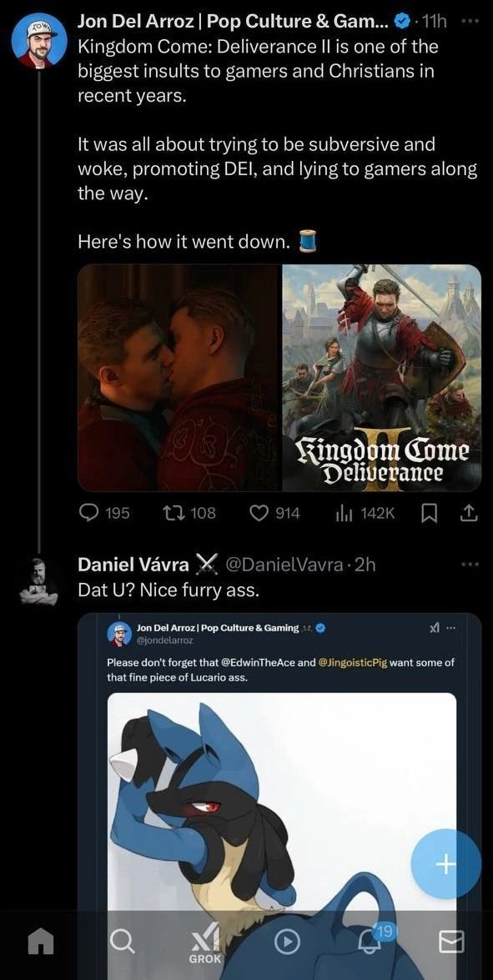Go to Home tab in bottom bar
The image size is (493, 980).
(x=41, y=940)
